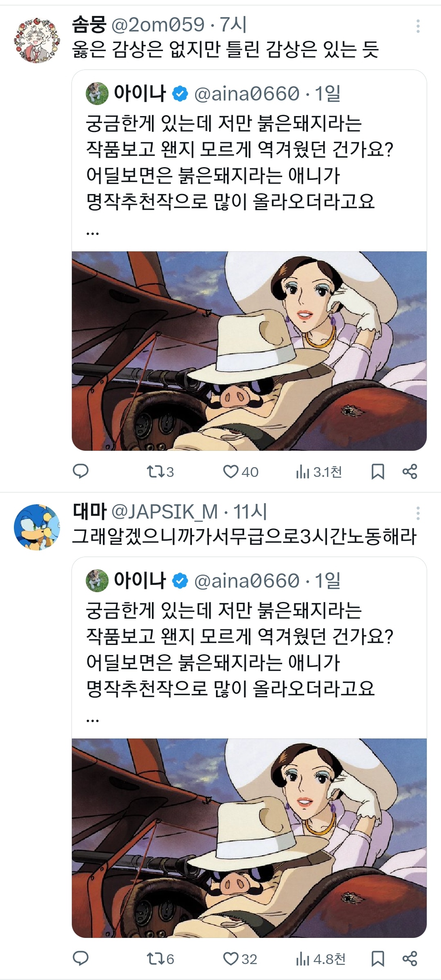Image resolution: width=441 pixels, height=980 pixels.
Task: View analytics showing 3.1천 views
Action: 318,472
